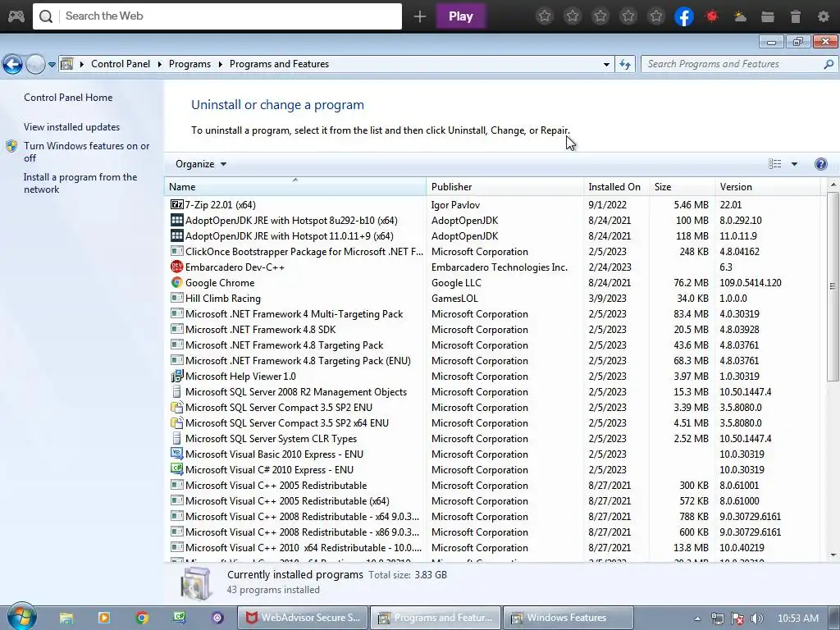Switch to Windows Features taskbar window
This screenshot has height=630, width=840.
(568, 618)
